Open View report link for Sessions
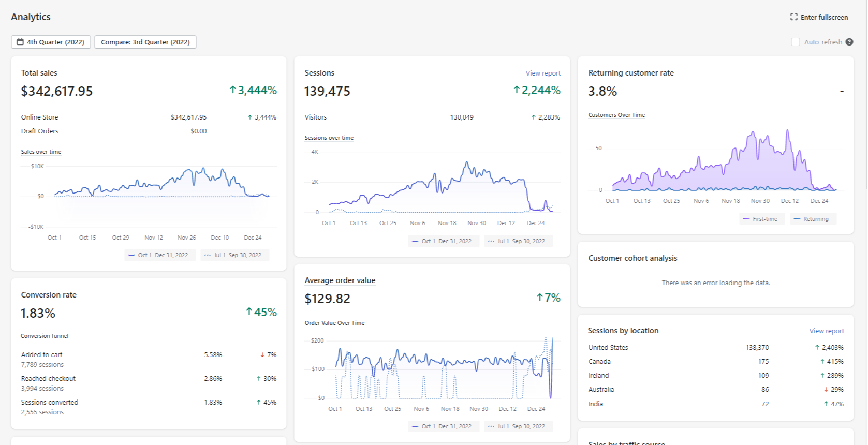The height and width of the screenshot is (445, 868). (x=543, y=73)
